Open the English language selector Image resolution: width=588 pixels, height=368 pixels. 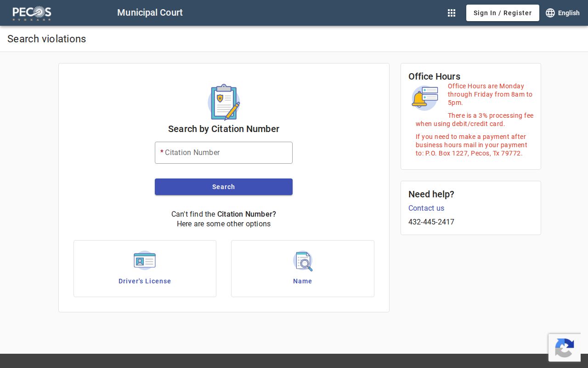[563, 13]
